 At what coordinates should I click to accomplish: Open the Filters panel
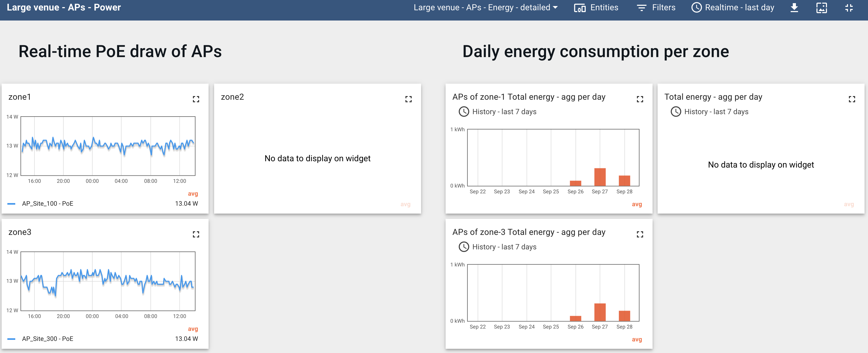click(656, 7)
